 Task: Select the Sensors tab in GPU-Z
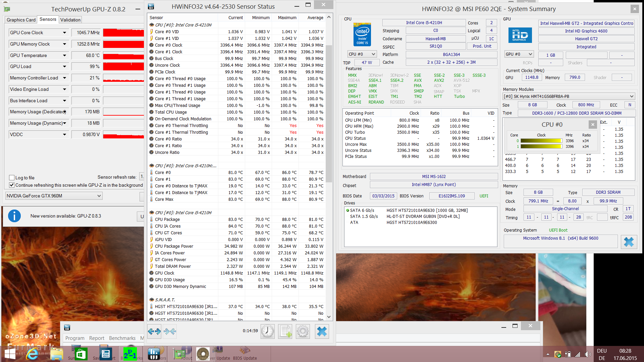click(x=48, y=19)
